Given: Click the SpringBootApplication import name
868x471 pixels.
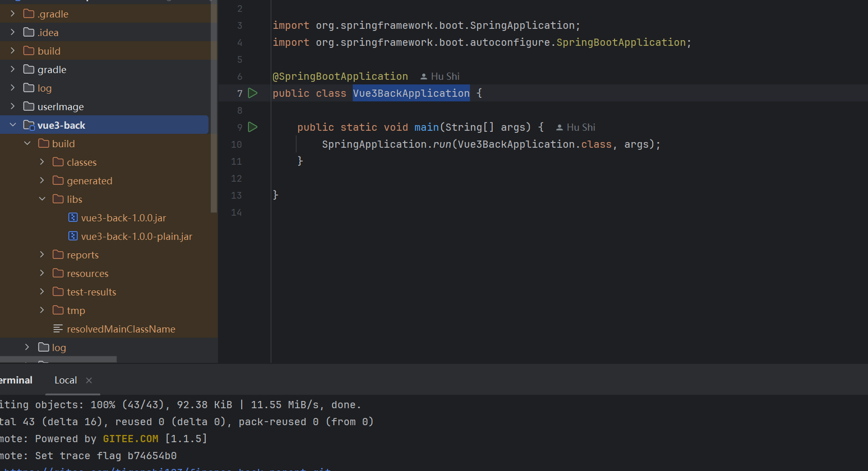Looking at the screenshot, I should tap(621, 42).
